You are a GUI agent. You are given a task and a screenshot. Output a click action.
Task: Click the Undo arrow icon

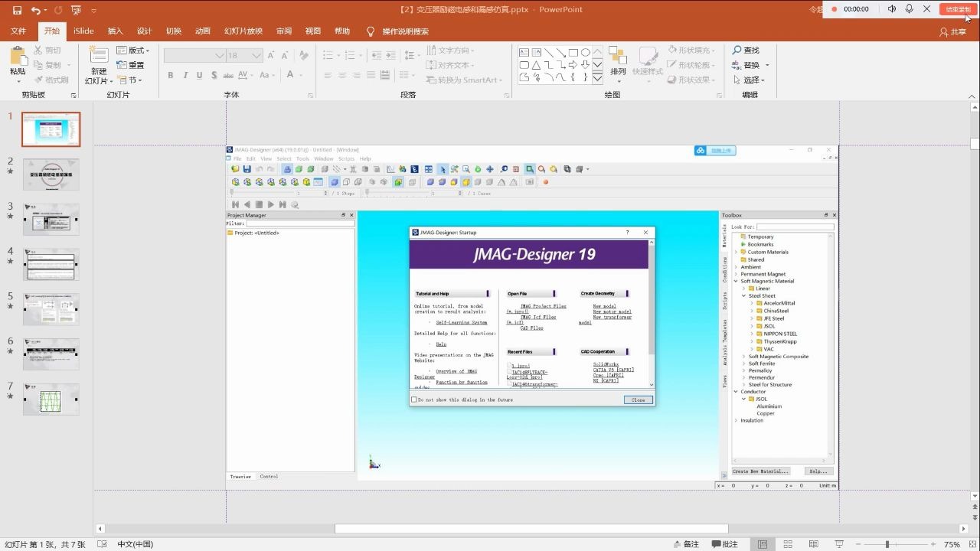(36, 10)
